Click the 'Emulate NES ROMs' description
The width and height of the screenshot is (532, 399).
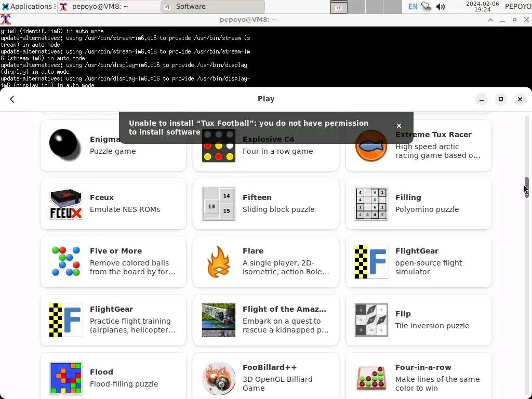click(125, 209)
